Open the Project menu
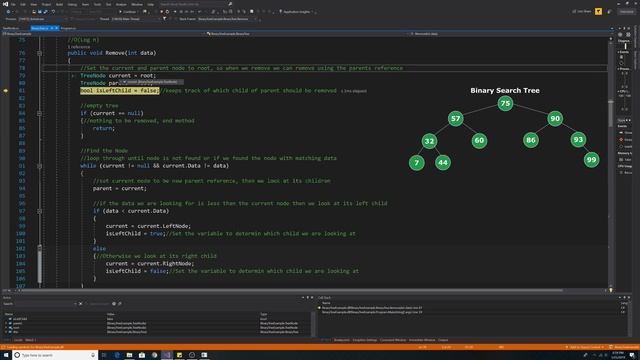640x360 pixels. point(46,4)
